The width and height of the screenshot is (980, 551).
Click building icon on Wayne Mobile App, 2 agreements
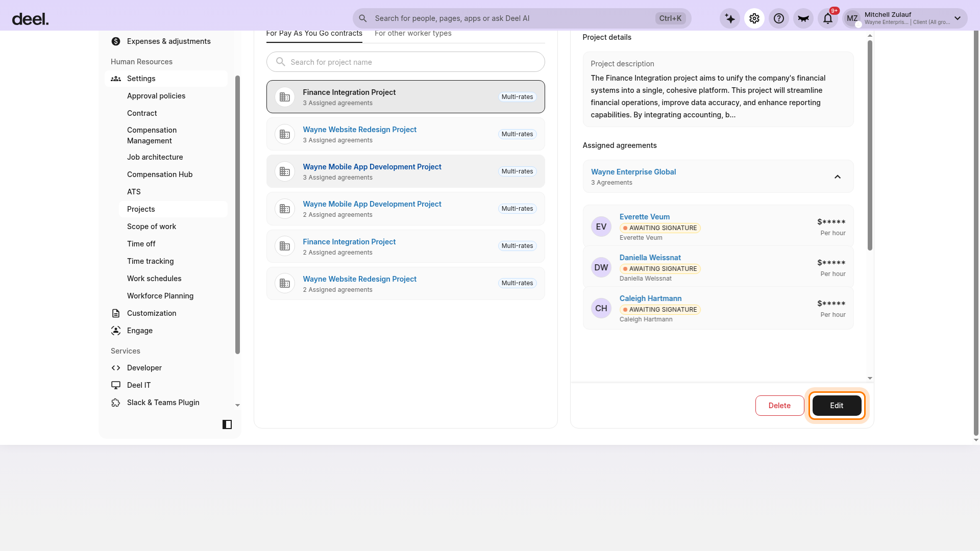coord(285,209)
